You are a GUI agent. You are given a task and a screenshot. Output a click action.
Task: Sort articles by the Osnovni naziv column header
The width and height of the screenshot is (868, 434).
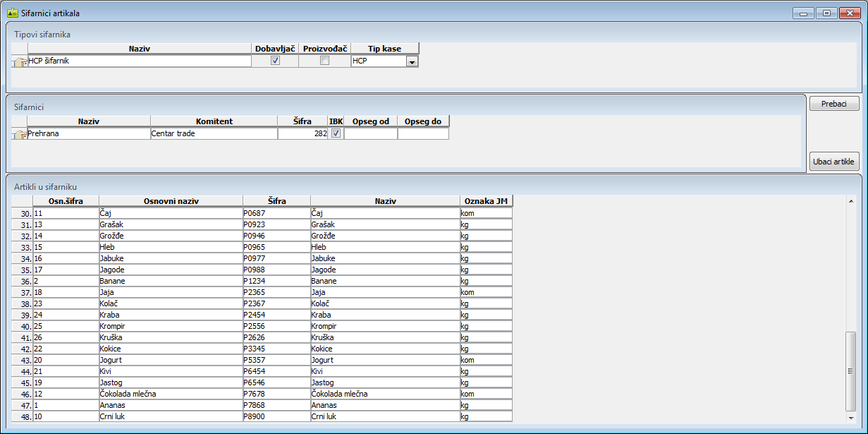click(x=171, y=201)
